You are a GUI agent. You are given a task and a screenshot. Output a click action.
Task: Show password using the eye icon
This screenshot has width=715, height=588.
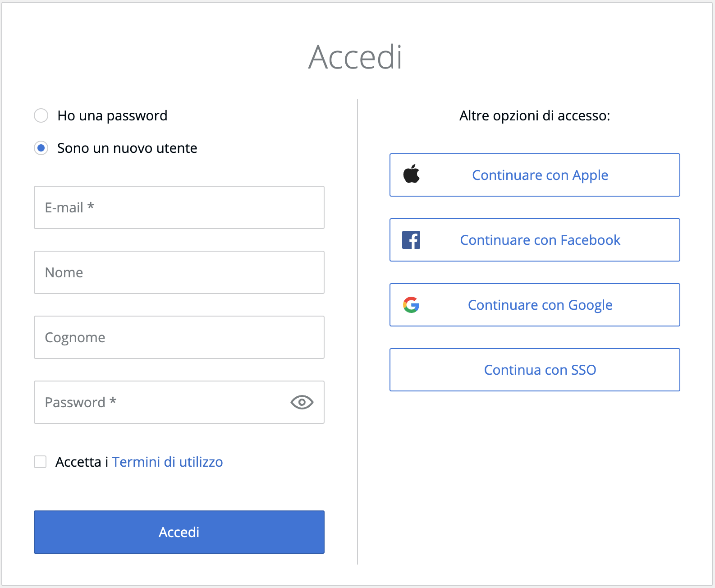coord(302,402)
